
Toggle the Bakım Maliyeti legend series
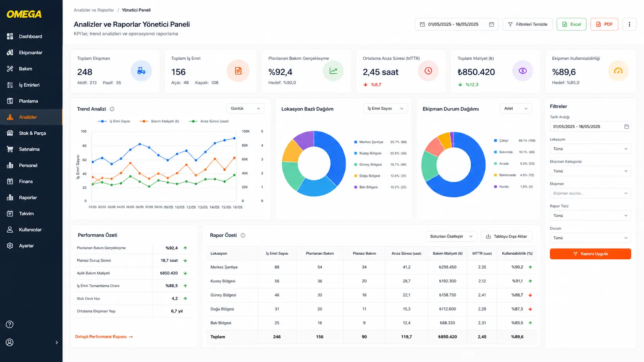(159, 121)
